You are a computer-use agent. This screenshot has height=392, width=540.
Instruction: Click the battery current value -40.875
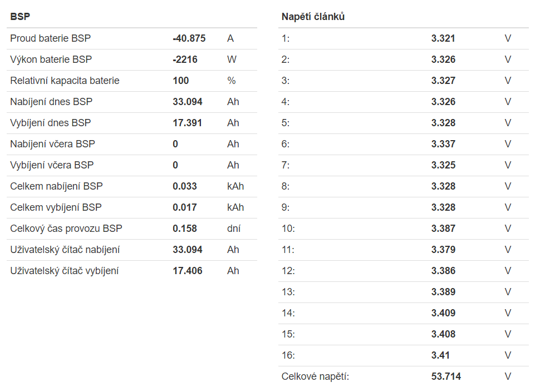[189, 38]
